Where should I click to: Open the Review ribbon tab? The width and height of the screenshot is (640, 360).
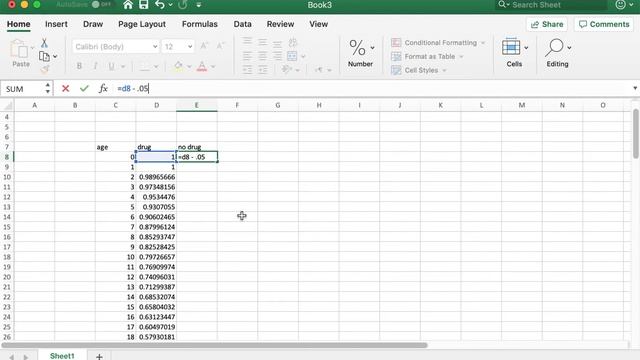[280, 24]
